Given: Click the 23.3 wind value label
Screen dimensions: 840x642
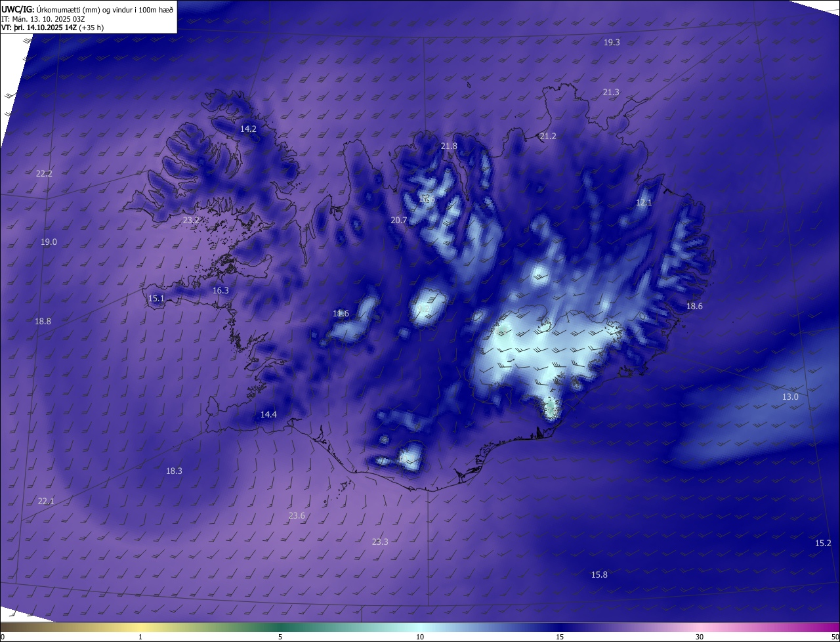Looking at the screenshot, I should (x=380, y=542).
